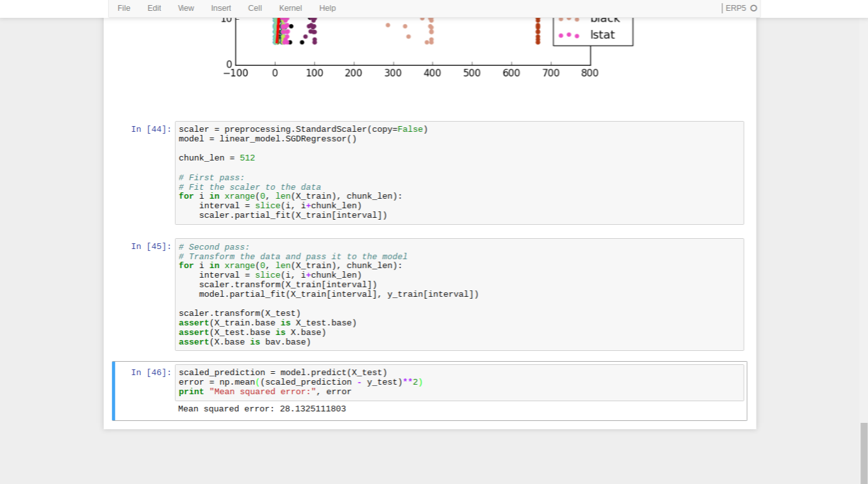
Task: Click inside code cell In [45]
Action: pos(459,294)
